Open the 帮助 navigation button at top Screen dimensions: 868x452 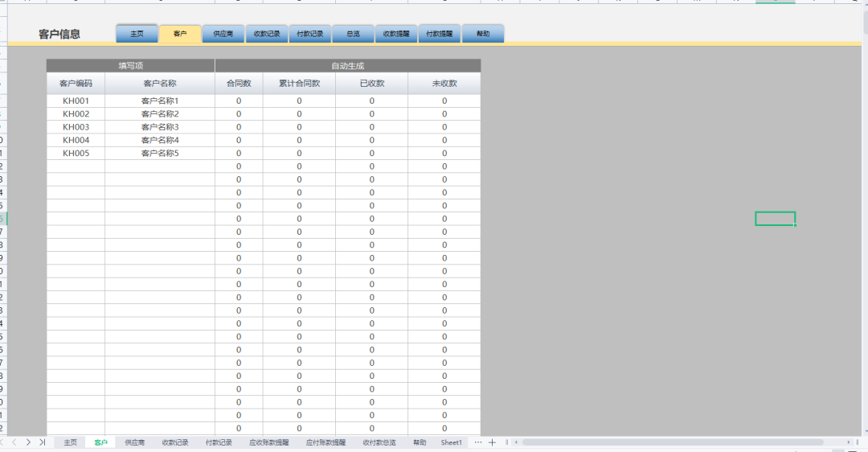click(x=483, y=33)
